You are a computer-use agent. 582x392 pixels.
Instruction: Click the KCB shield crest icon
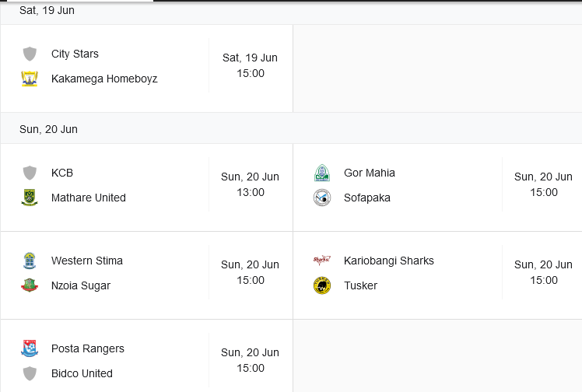[x=30, y=173]
